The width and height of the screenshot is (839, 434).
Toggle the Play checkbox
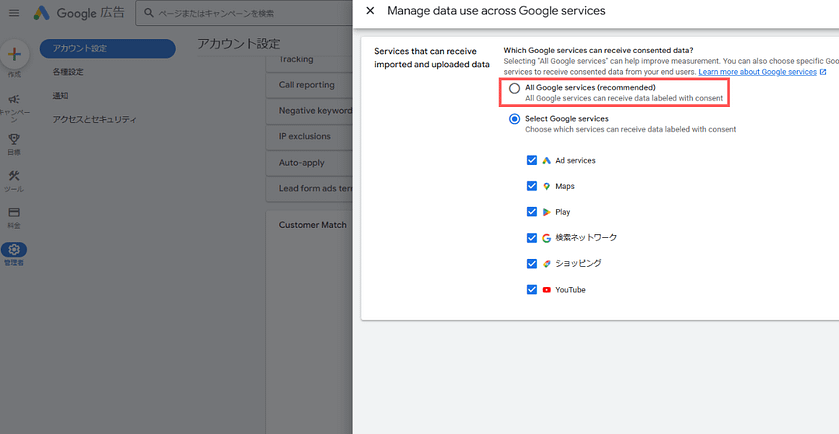click(x=531, y=212)
